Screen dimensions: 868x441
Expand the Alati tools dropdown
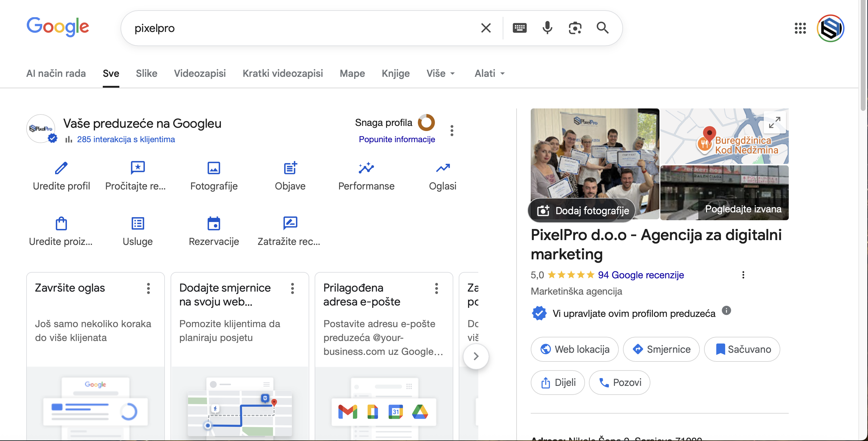coord(489,73)
